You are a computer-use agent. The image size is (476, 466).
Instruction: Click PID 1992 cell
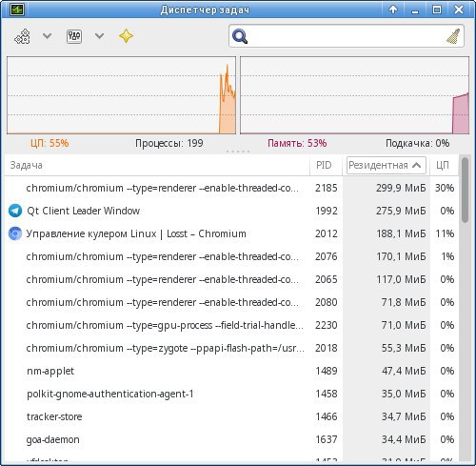tap(326, 211)
